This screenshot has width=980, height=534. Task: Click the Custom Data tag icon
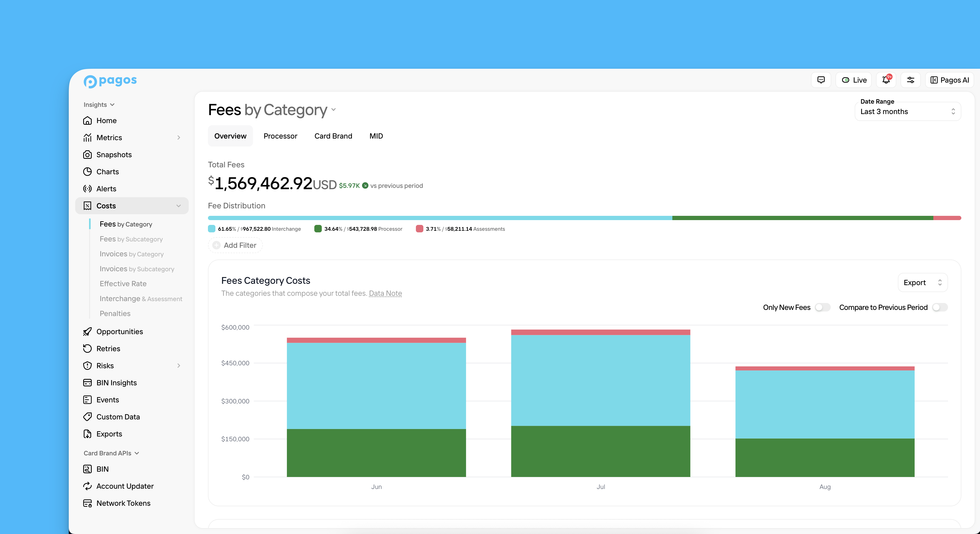[87, 417]
